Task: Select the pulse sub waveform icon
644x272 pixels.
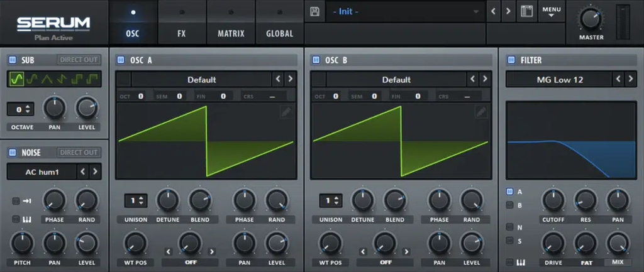Action: point(92,79)
